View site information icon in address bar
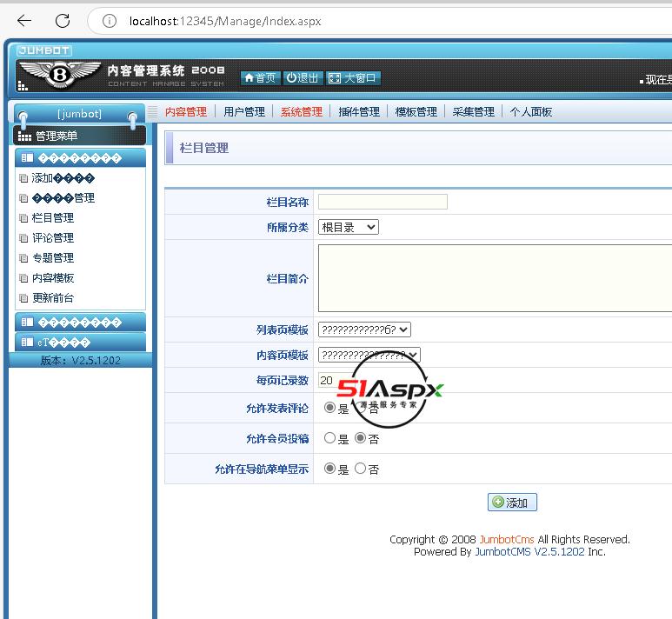Screen dimensions: 672x619 tap(110, 21)
